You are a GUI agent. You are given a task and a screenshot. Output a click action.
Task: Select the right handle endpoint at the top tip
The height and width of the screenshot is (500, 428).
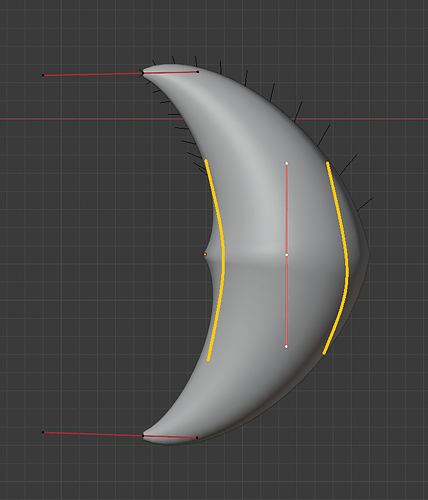point(198,71)
